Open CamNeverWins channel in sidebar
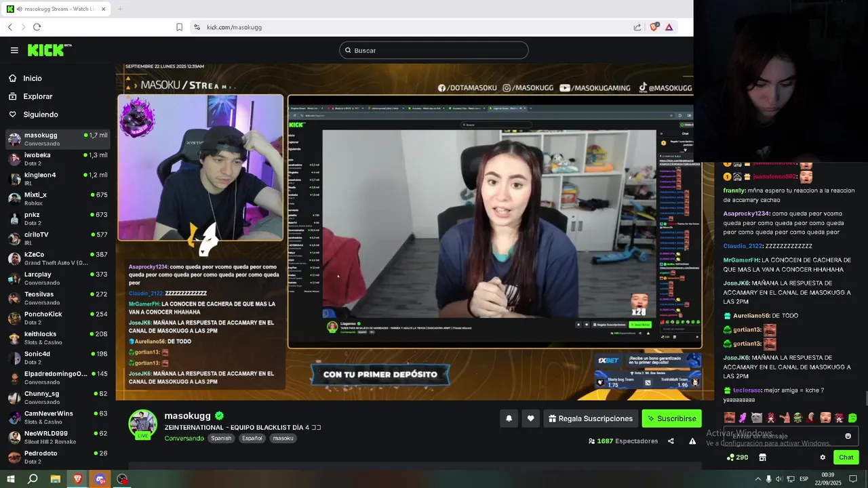The height and width of the screenshot is (488, 868). tap(58, 417)
